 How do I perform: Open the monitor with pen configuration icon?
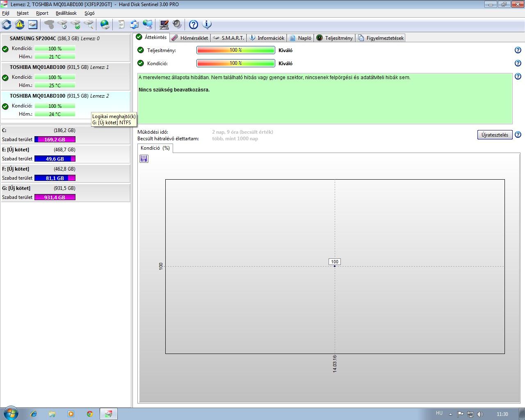point(164,25)
